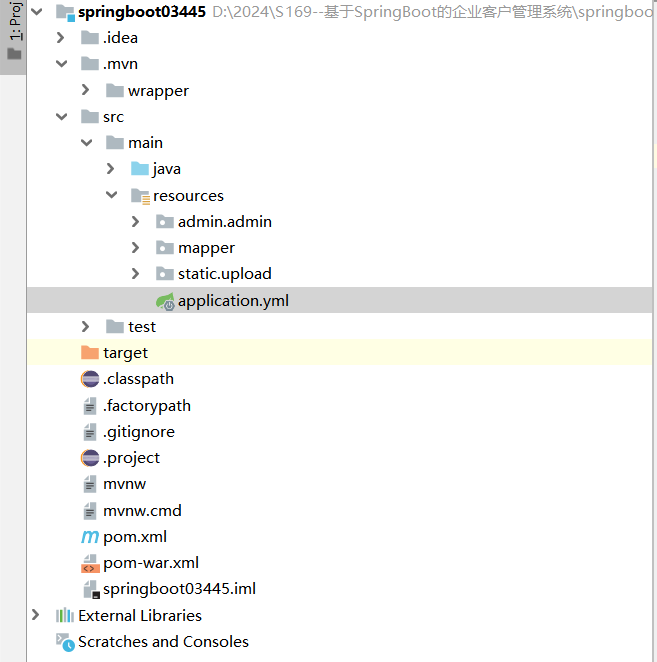The height and width of the screenshot is (662, 657).
Task: Collapse the src folder node
Action: coord(62,117)
